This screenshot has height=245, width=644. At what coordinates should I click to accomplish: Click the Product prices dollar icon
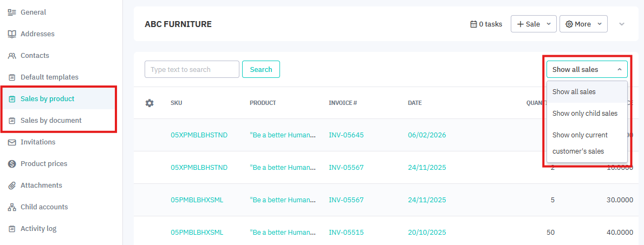(x=12, y=164)
